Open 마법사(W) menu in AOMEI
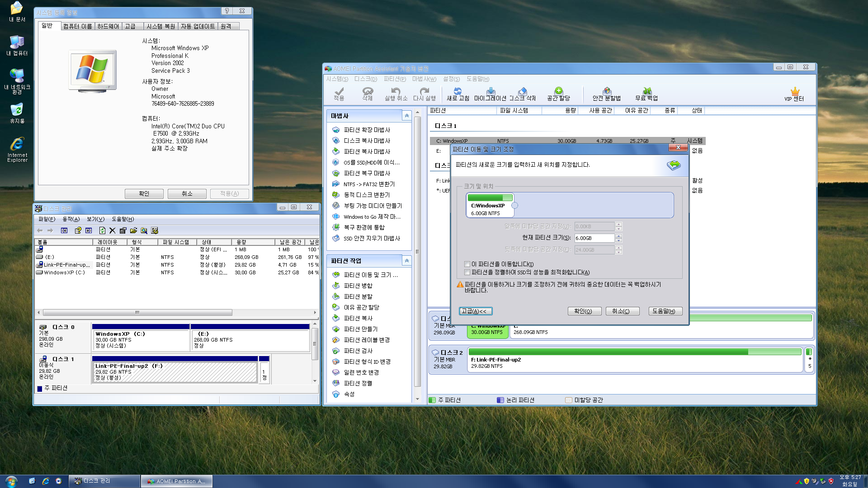This screenshot has height=488, width=868. tap(424, 79)
